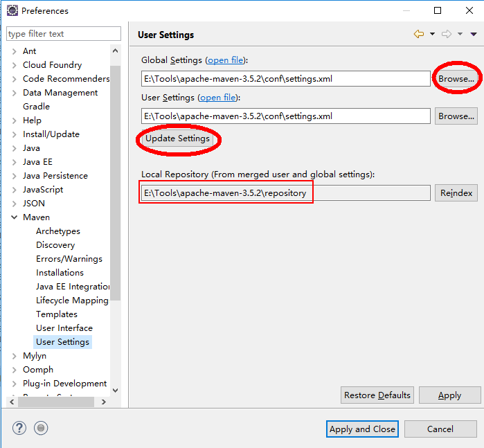This screenshot has width=484, height=448.
Task: Expand the Java Persistence node
Action: point(14,176)
